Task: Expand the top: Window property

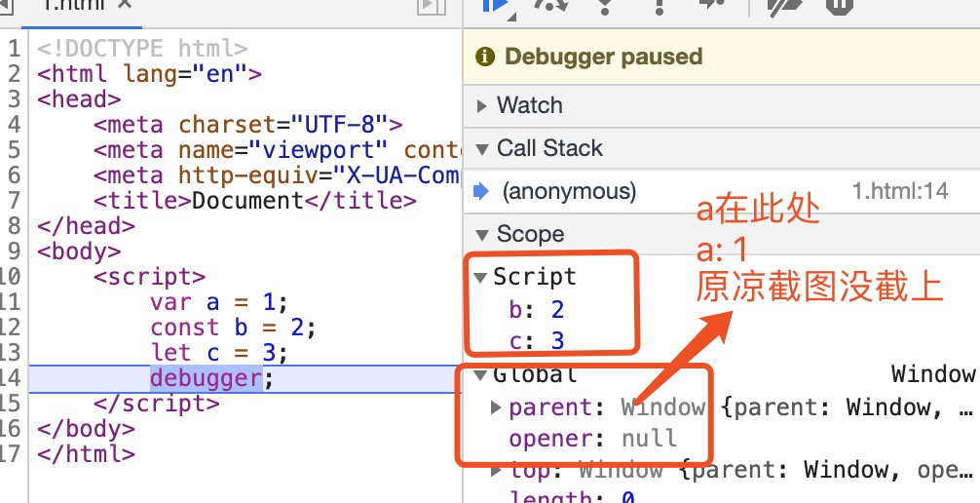Action: click(x=496, y=470)
